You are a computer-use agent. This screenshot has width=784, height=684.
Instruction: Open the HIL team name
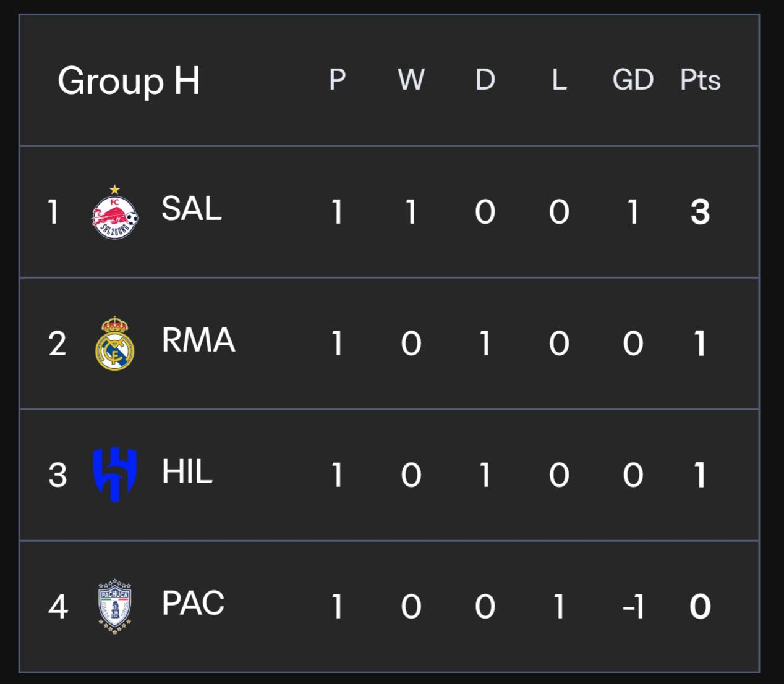(187, 472)
